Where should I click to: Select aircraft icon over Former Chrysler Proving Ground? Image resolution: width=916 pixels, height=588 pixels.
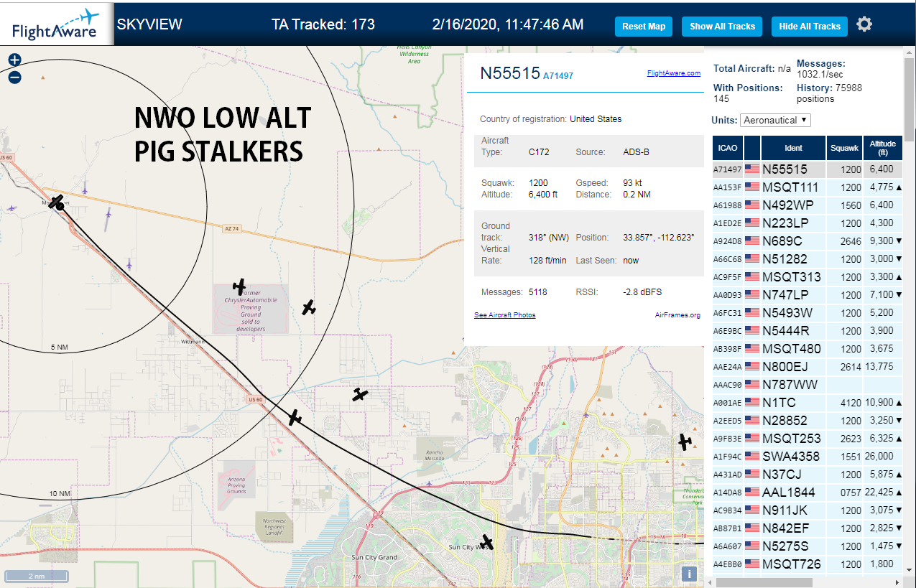(240, 286)
